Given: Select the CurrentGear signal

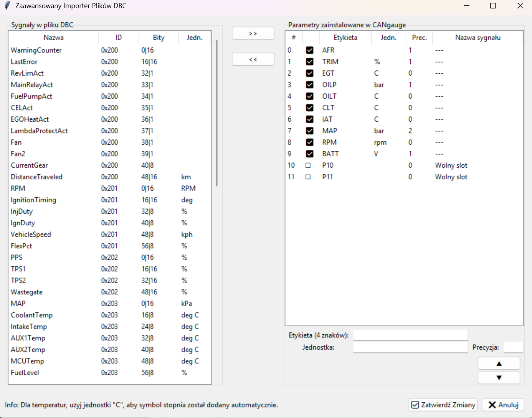Looking at the screenshot, I should tap(110, 165).
